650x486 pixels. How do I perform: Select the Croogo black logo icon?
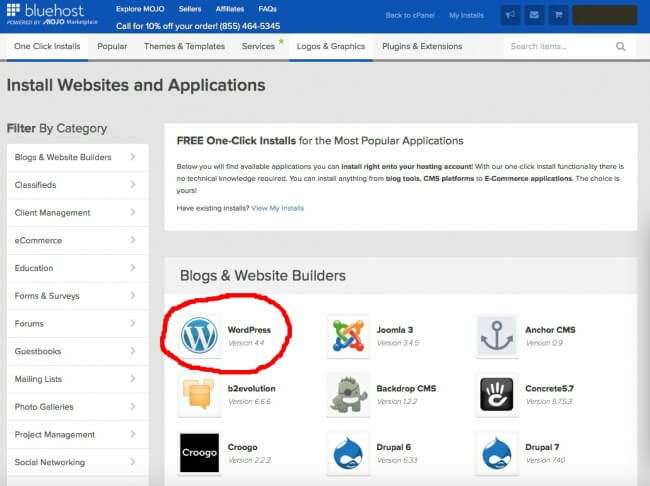click(x=199, y=452)
